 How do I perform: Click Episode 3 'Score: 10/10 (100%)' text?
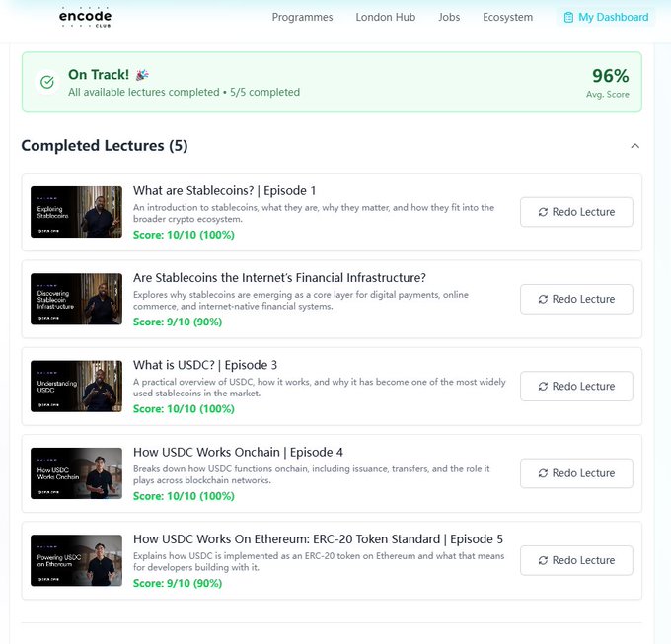pos(184,409)
